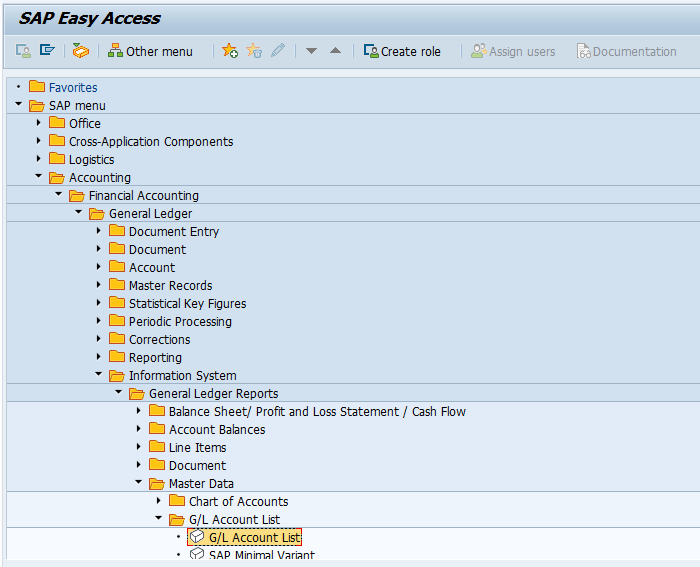Select Document under General Ledger Reports

pos(197,466)
